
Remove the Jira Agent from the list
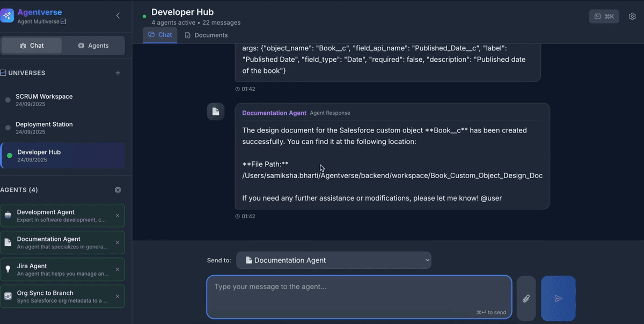(118, 269)
